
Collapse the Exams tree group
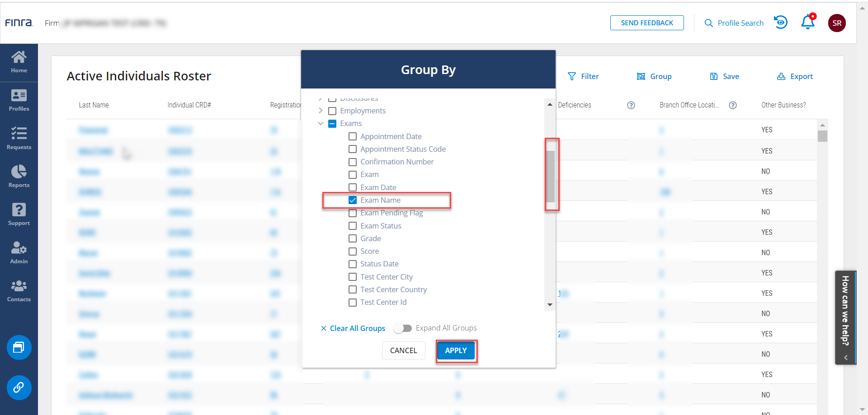tap(321, 123)
